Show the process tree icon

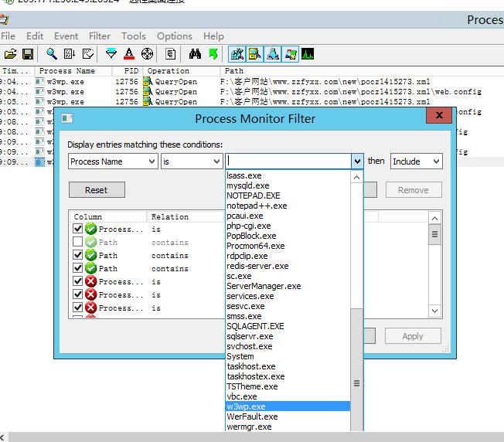click(170, 54)
